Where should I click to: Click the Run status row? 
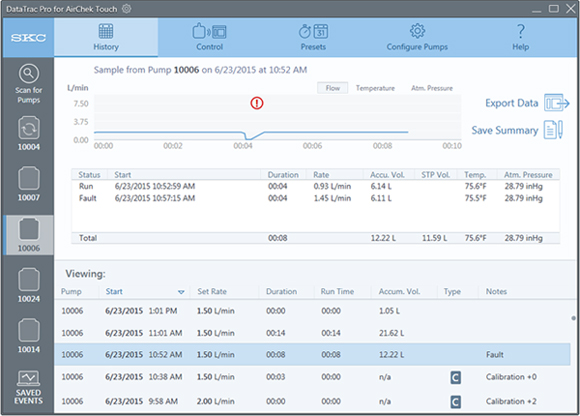[316, 186]
